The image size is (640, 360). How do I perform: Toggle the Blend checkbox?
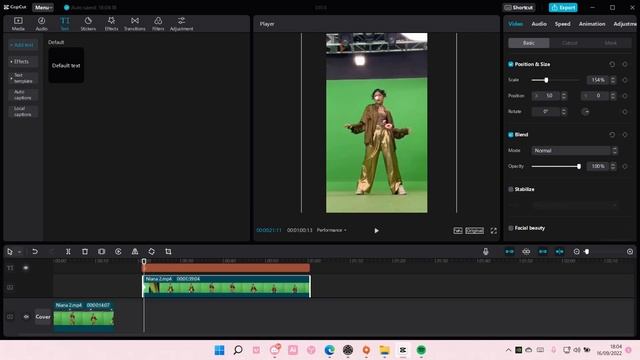(x=511, y=134)
